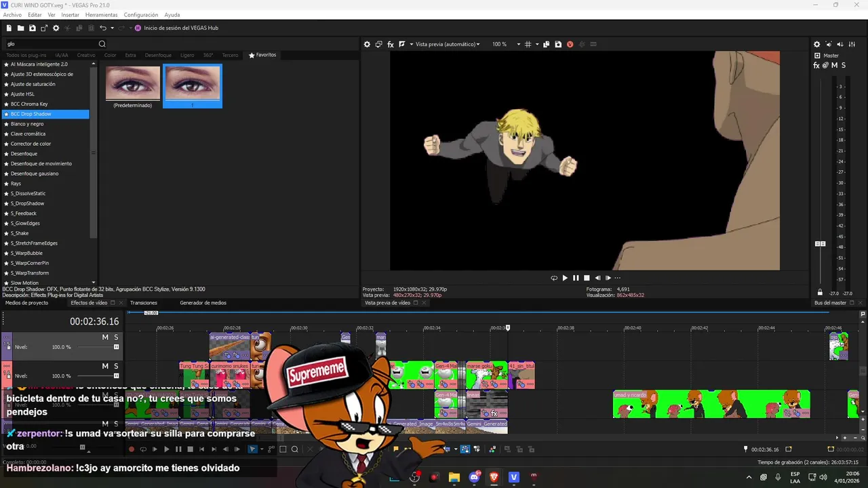Click the record button on the timeline transport

[132, 449]
